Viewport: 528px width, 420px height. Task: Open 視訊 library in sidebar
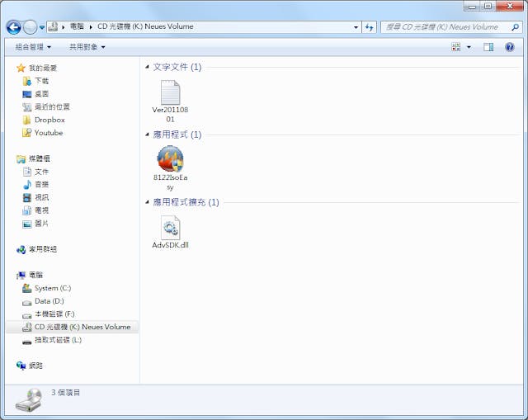[35, 197]
